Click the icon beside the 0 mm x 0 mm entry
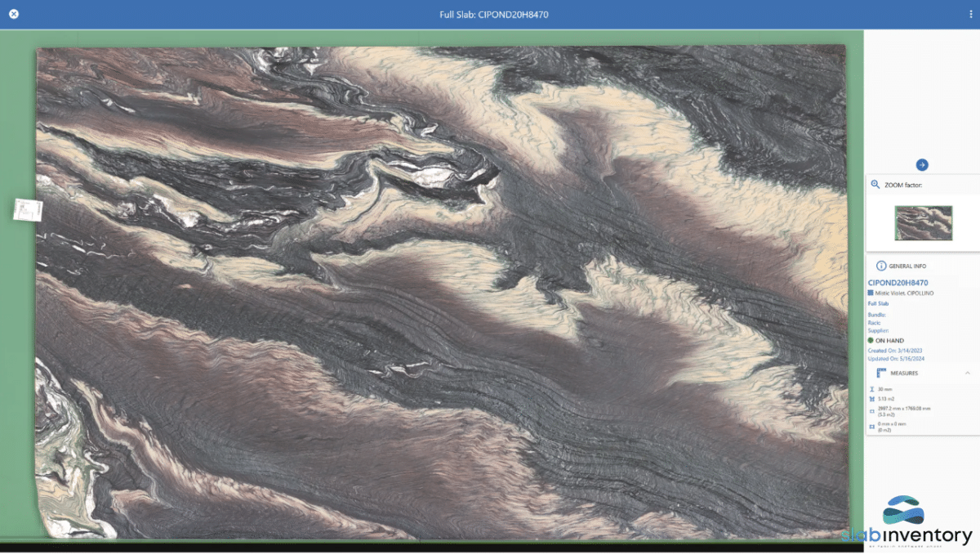 (x=871, y=426)
